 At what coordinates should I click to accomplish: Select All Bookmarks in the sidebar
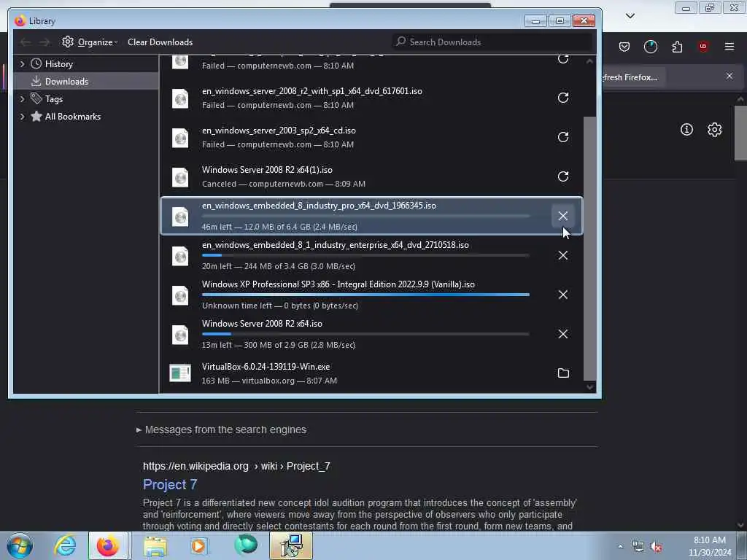click(x=72, y=117)
